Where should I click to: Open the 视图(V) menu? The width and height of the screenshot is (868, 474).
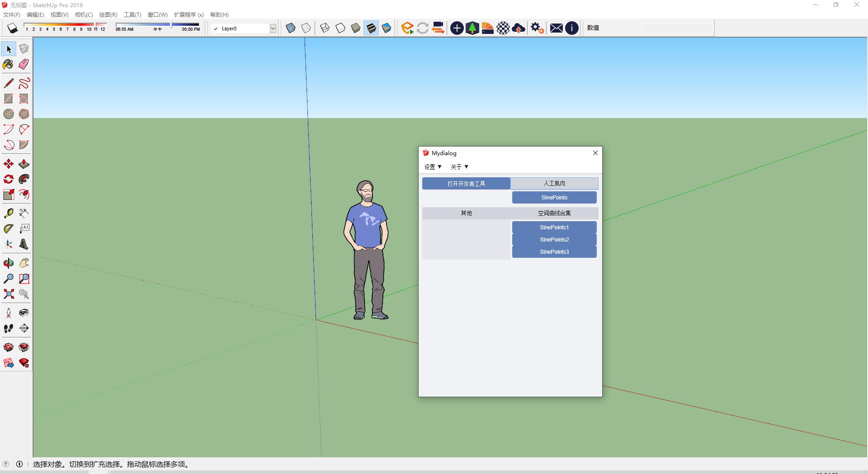coord(59,14)
